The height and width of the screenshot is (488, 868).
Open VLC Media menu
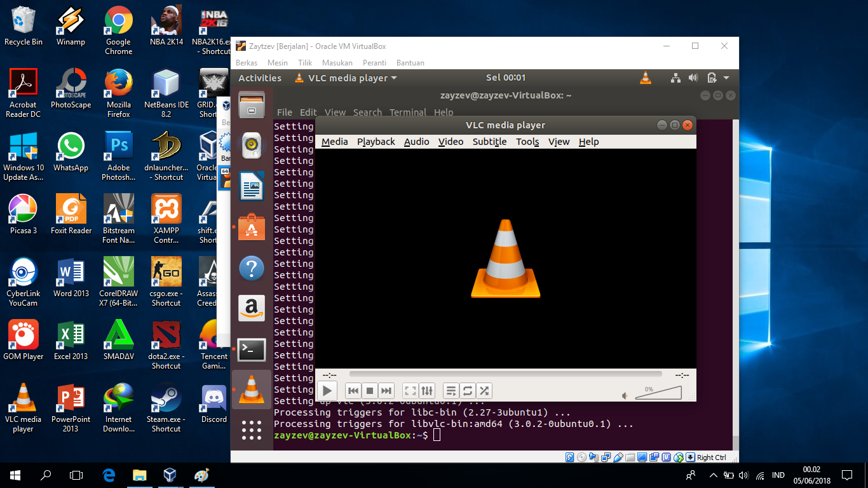[x=334, y=142]
